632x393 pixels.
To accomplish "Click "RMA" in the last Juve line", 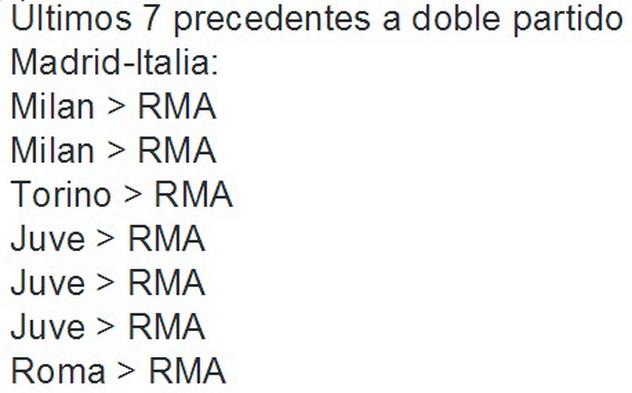I will [x=166, y=326].
